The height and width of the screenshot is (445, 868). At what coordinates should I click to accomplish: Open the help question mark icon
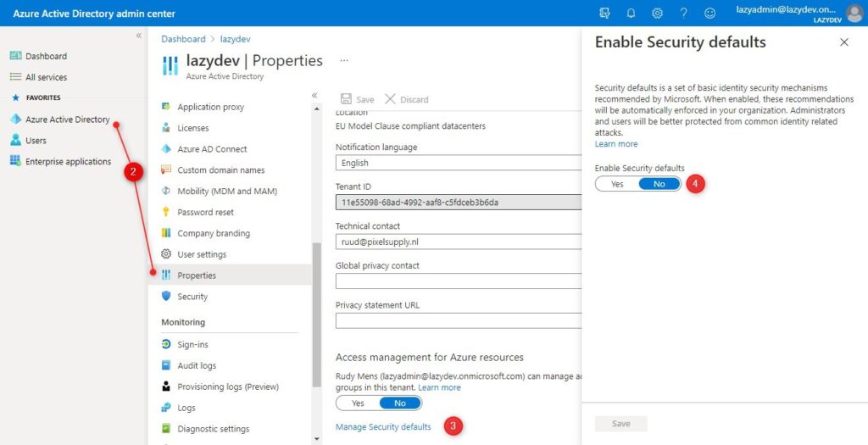coord(684,14)
